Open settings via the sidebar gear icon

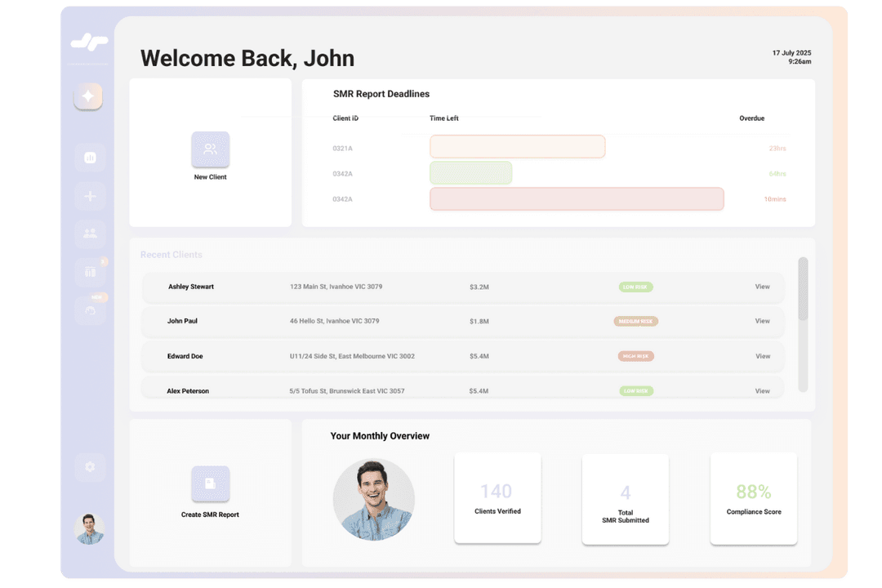pyautogui.click(x=90, y=466)
